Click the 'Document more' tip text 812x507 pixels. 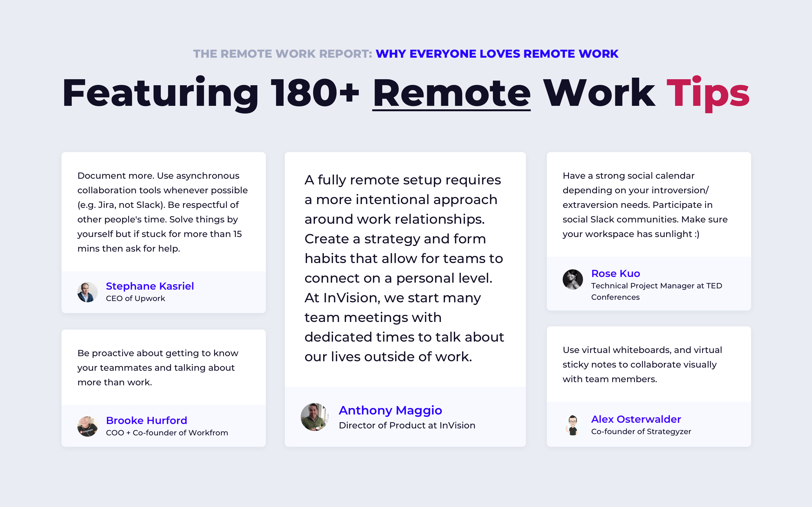[x=162, y=212]
